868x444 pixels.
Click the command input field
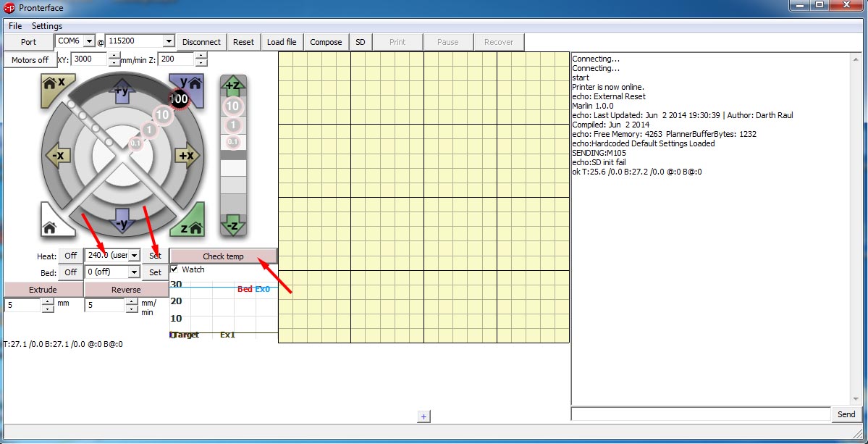coord(700,414)
